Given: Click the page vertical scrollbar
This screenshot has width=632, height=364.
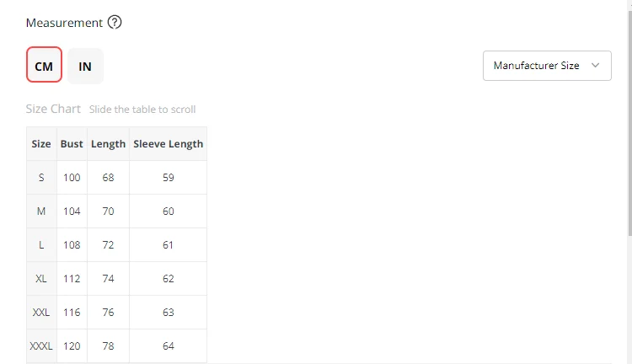Looking at the screenshot, I should pos(628,126).
